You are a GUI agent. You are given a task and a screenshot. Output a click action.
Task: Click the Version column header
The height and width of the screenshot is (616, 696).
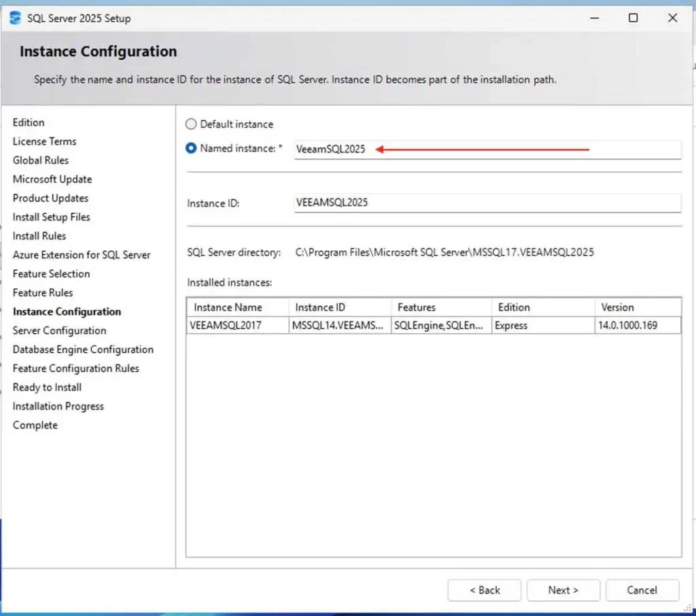point(637,307)
